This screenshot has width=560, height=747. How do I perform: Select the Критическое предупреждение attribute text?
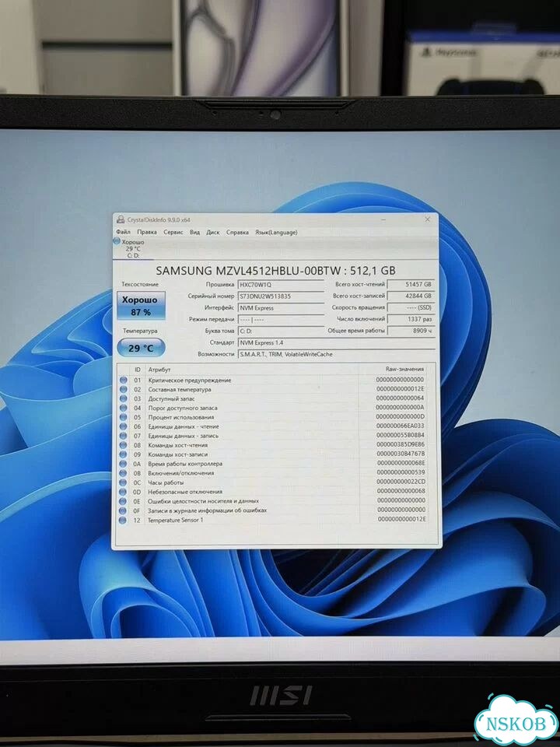[190, 381]
